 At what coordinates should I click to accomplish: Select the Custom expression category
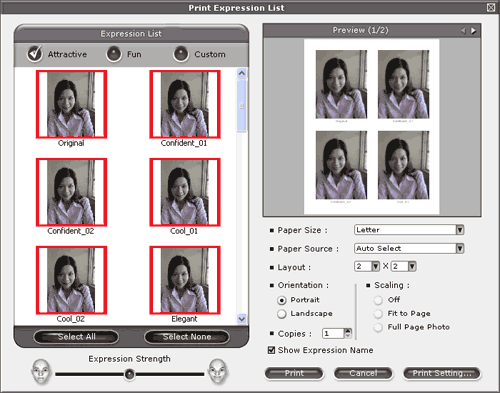(181, 54)
